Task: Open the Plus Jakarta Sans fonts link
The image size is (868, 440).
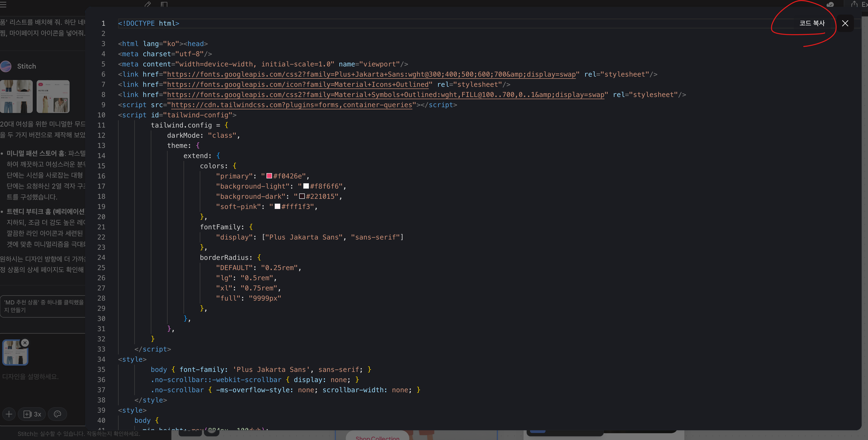Action: click(371, 74)
